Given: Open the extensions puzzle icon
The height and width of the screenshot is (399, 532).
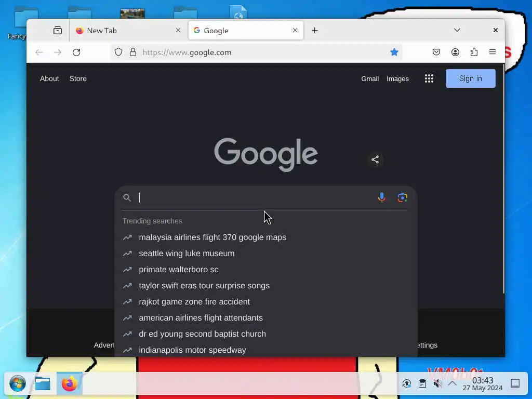Looking at the screenshot, I should 474,52.
